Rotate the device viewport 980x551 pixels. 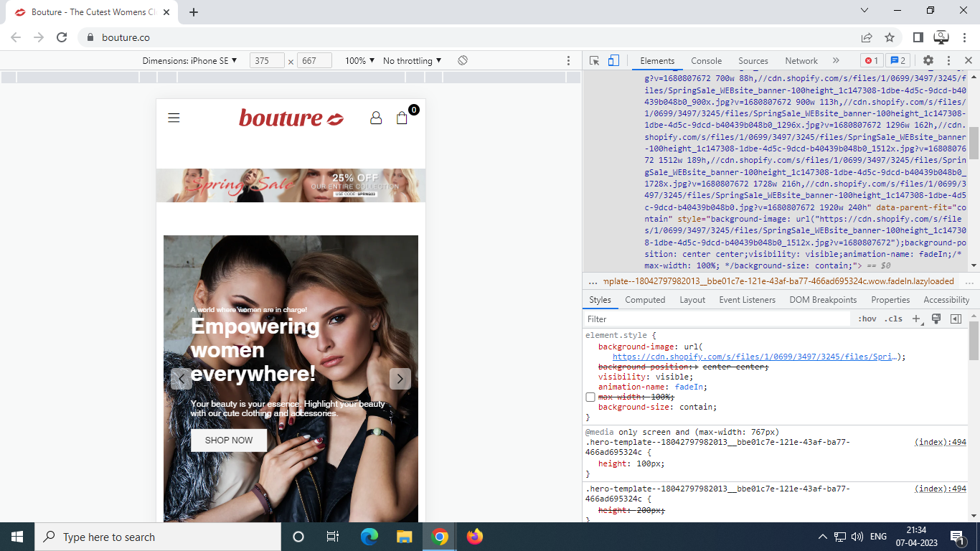463,61
